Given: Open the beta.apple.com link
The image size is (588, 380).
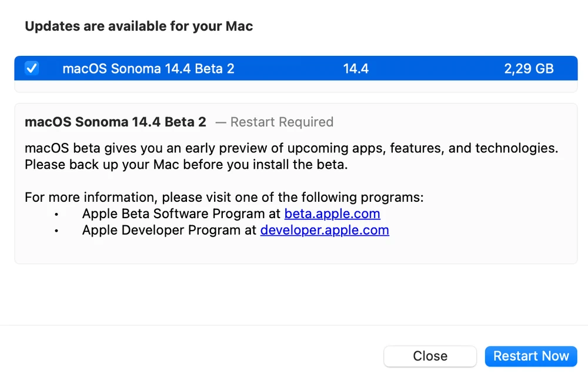Looking at the screenshot, I should (x=332, y=214).
